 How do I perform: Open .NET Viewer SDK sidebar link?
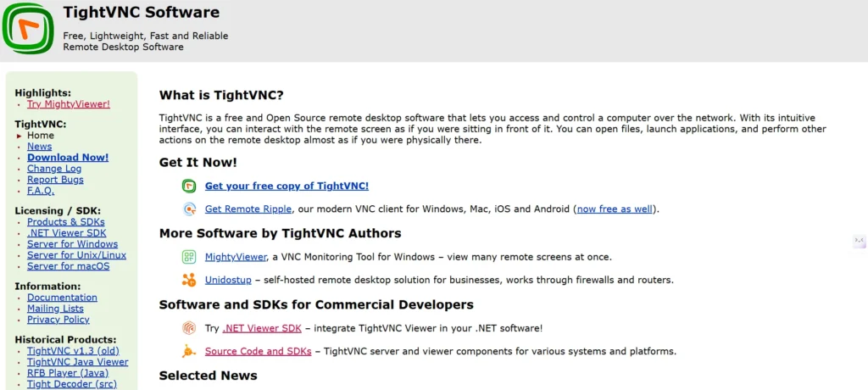point(66,232)
